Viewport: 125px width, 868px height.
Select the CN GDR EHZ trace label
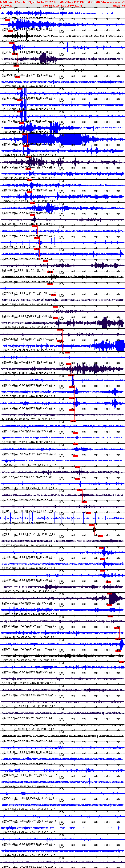pyautogui.click(x=29, y=52)
